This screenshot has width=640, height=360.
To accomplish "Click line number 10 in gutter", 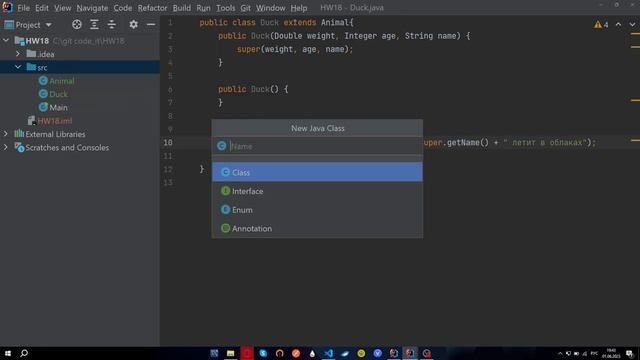I will pos(168,142).
